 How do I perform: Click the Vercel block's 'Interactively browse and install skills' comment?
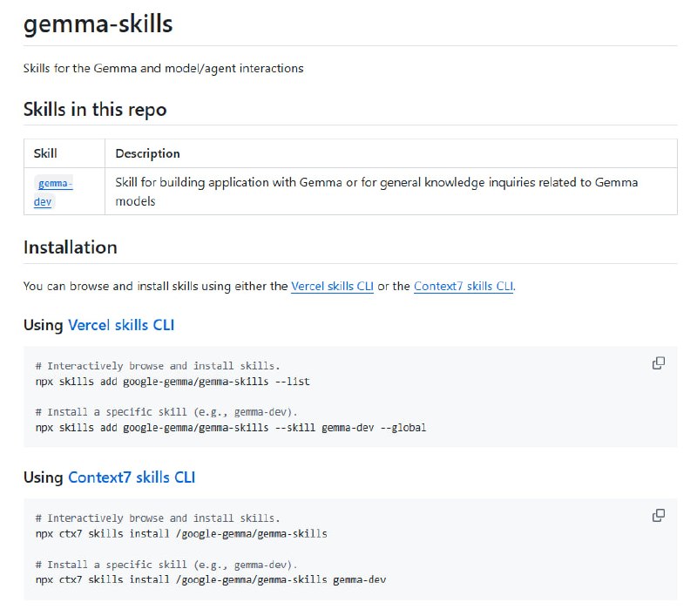tap(158, 366)
